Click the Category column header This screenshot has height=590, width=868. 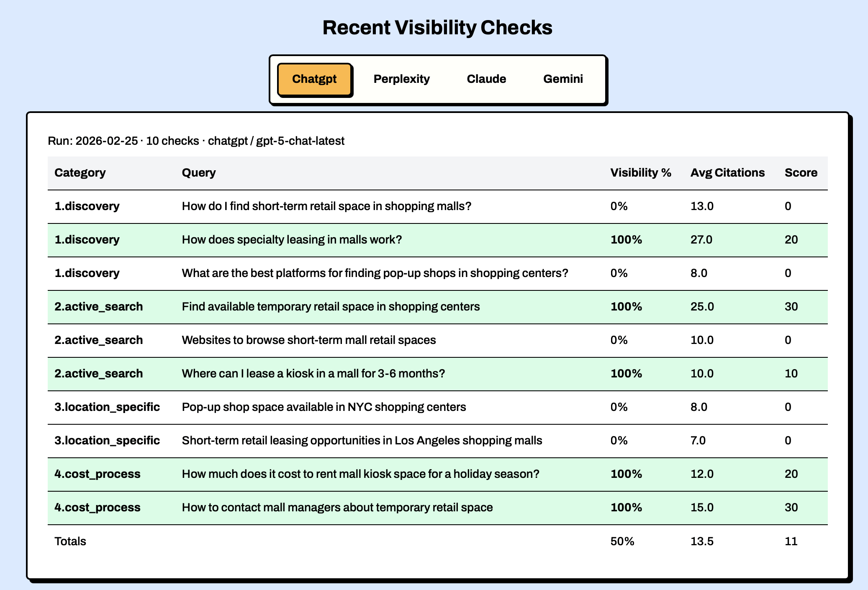point(80,173)
